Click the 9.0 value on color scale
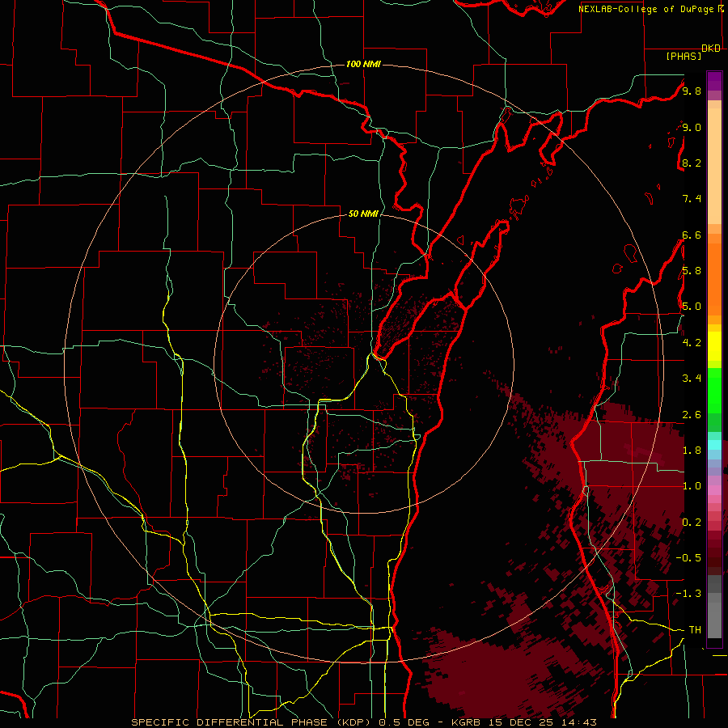The width and height of the screenshot is (728, 728). tap(692, 127)
